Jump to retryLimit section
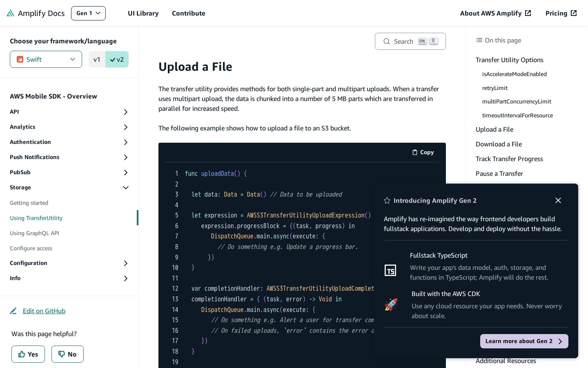The width and height of the screenshot is (588, 368). pos(495,88)
